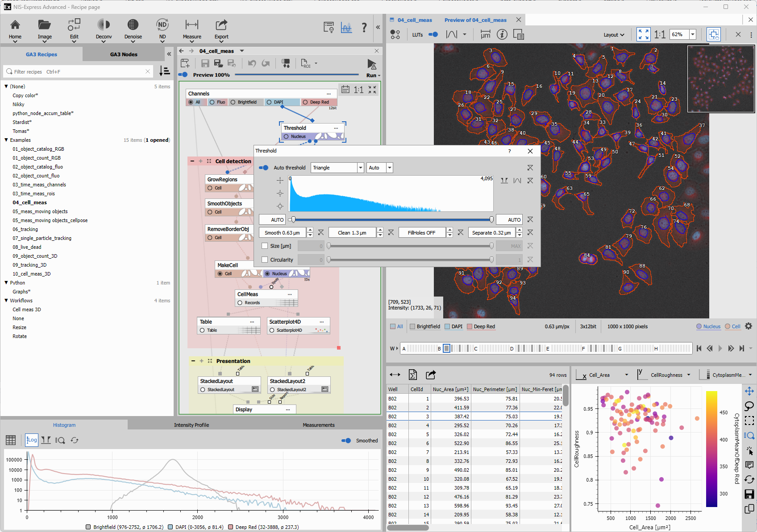Click the Denoise tool icon
The height and width of the screenshot is (532, 757).
click(133, 25)
